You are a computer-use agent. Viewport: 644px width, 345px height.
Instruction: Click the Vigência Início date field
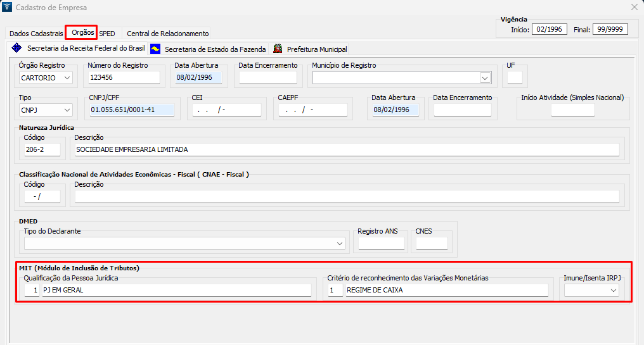[x=550, y=30]
